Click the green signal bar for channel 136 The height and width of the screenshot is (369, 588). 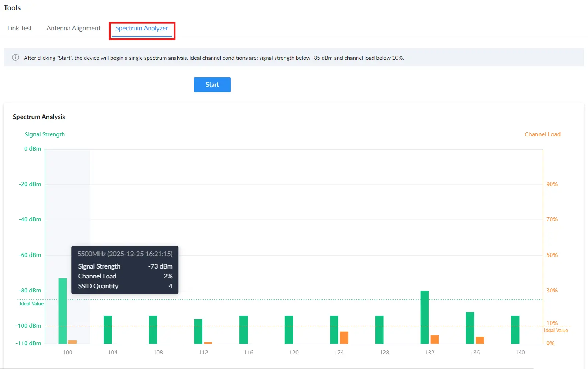[x=470, y=328]
